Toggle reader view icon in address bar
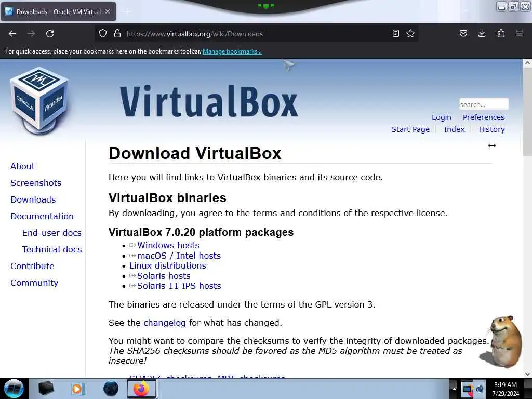This screenshot has height=399, width=532. click(395, 33)
